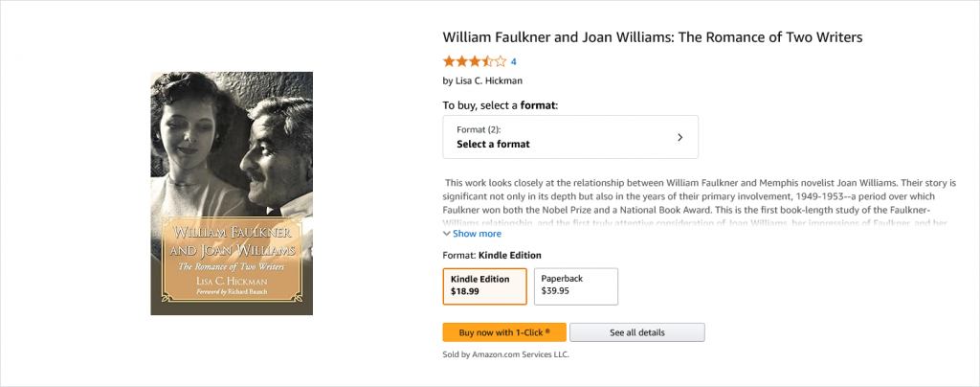980x387 pixels.
Task: Click the William Faulkner and Joan Williams title
Action: point(653,37)
